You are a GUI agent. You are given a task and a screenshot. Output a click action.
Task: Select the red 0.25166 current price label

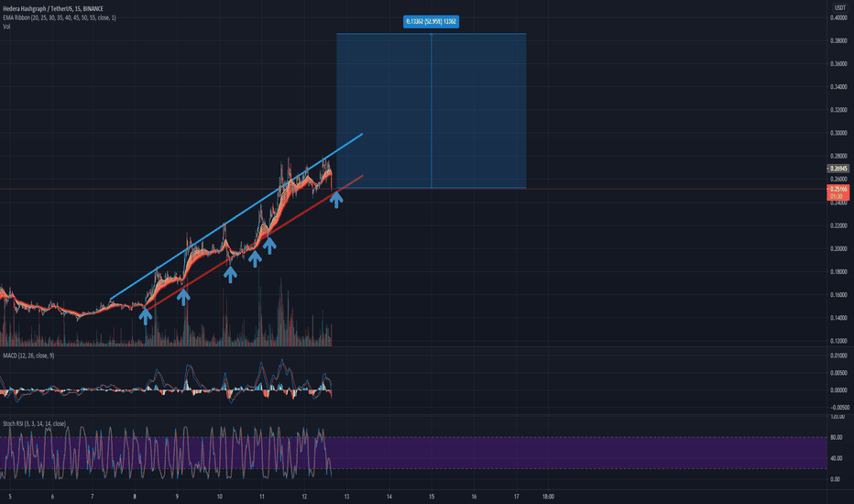[838, 192]
